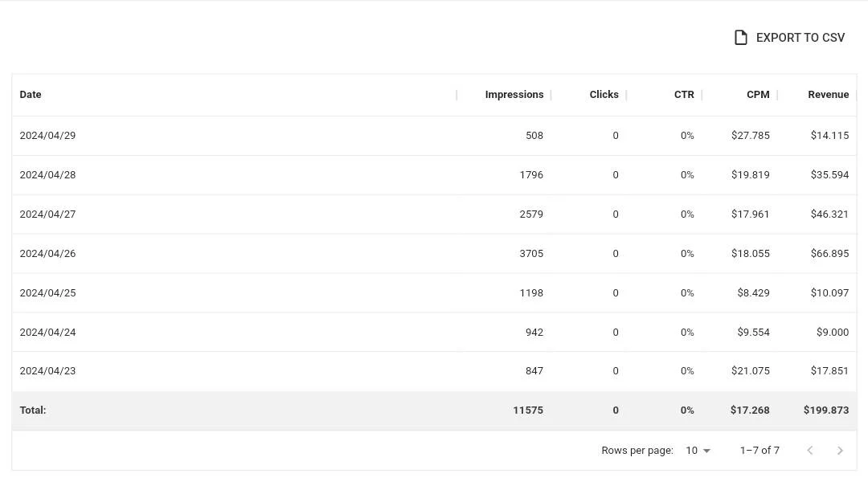Select the date 2024/04/28 cell
The image size is (868, 486).
click(x=47, y=175)
